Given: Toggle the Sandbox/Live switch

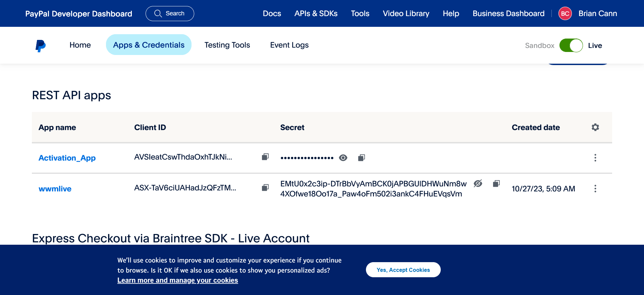Looking at the screenshot, I should (x=571, y=45).
